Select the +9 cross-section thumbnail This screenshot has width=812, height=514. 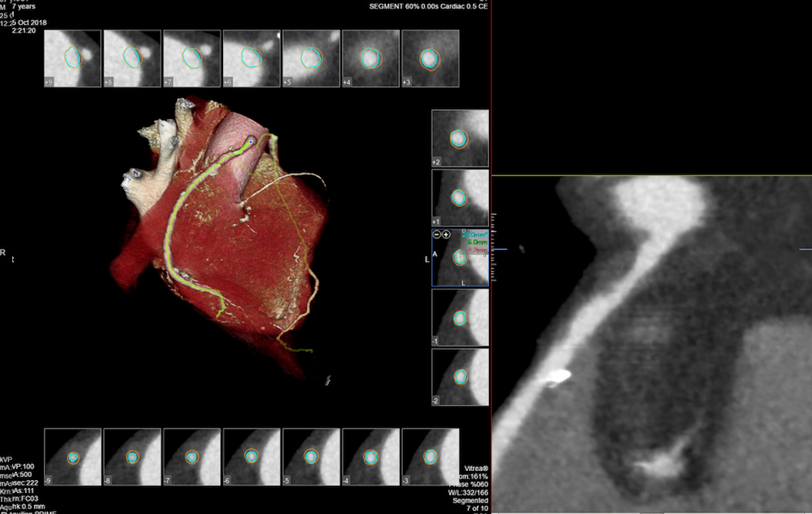coord(72,58)
